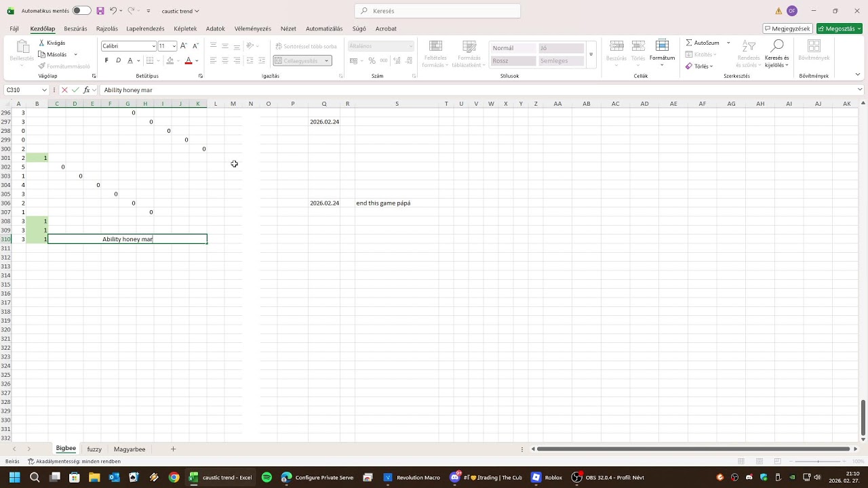Increase font size with the large A icon
868x488 pixels.
point(184,45)
